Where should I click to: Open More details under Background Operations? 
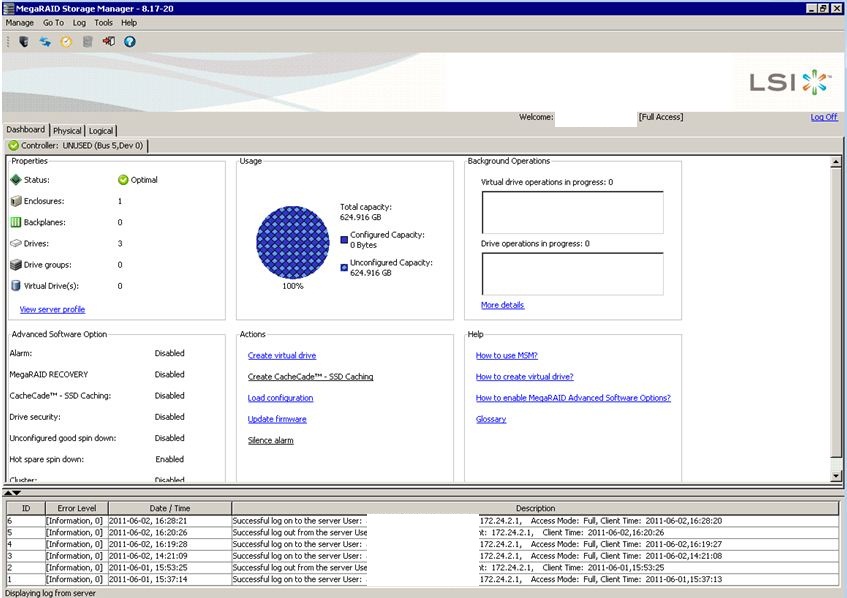pos(502,305)
